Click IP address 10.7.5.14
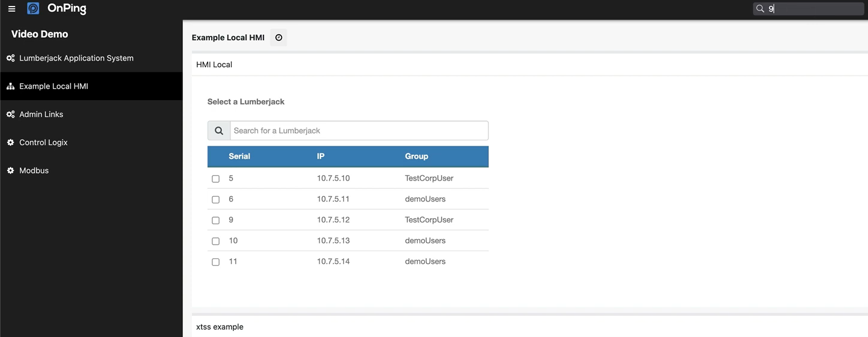The height and width of the screenshot is (337, 868). point(334,261)
